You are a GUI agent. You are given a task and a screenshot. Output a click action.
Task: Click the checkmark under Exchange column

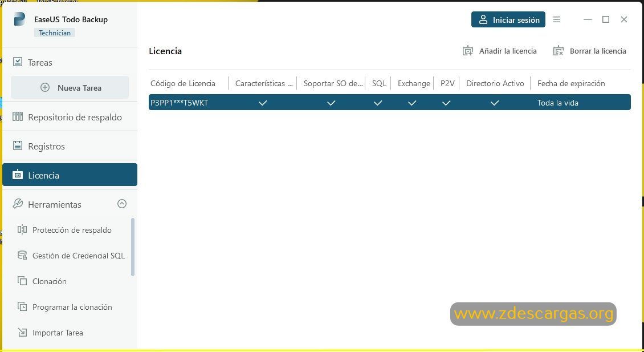tap(412, 103)
